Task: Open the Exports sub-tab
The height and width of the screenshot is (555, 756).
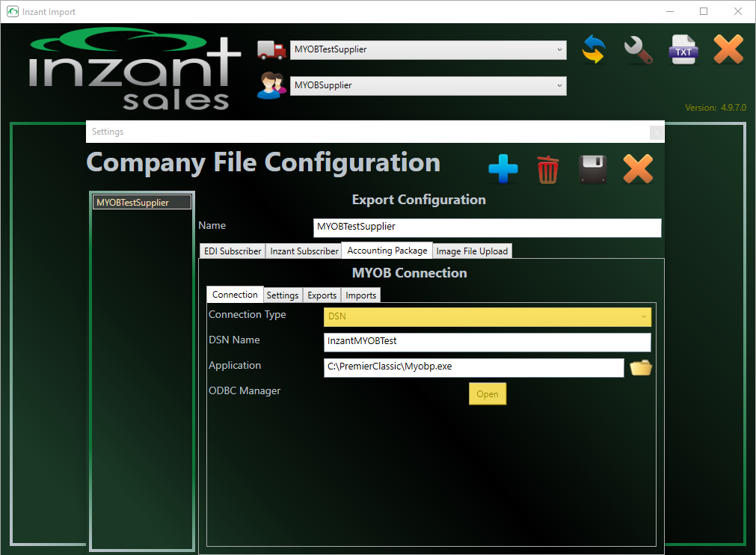Action: coord(322,295)
